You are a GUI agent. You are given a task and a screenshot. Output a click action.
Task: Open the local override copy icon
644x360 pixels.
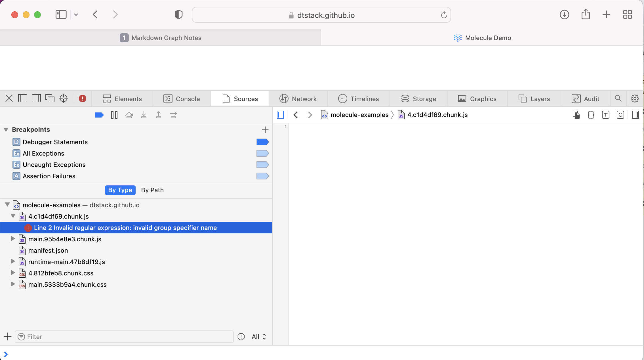pos(576,115)
